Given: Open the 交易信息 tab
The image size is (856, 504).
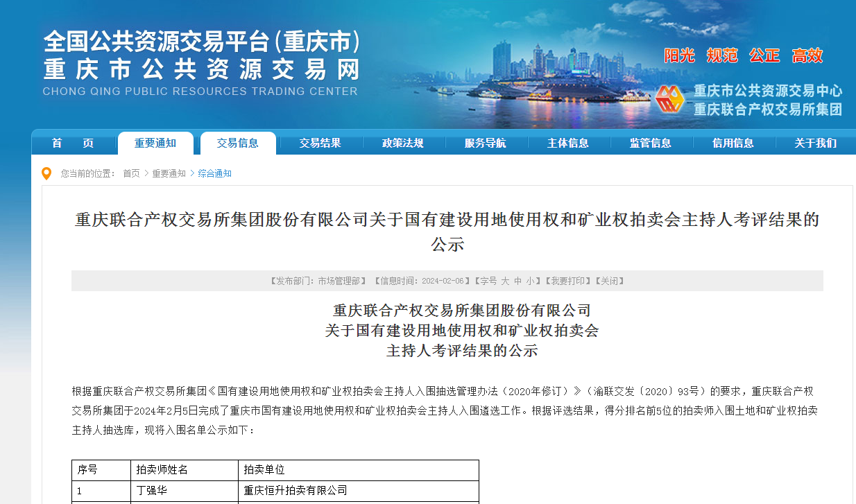Looking at the screenshot, I should pos(238,144).
